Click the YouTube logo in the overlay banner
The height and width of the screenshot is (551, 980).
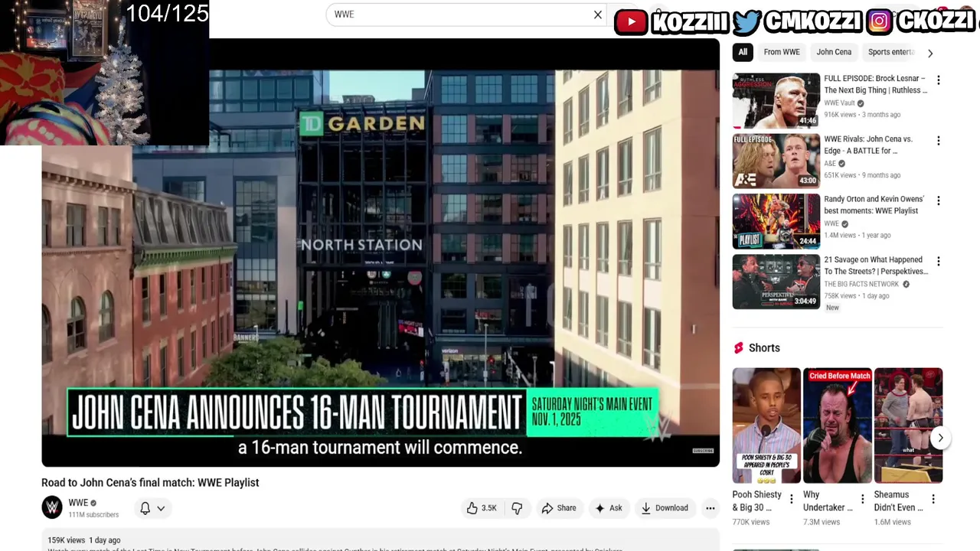[x=631, y=21]
